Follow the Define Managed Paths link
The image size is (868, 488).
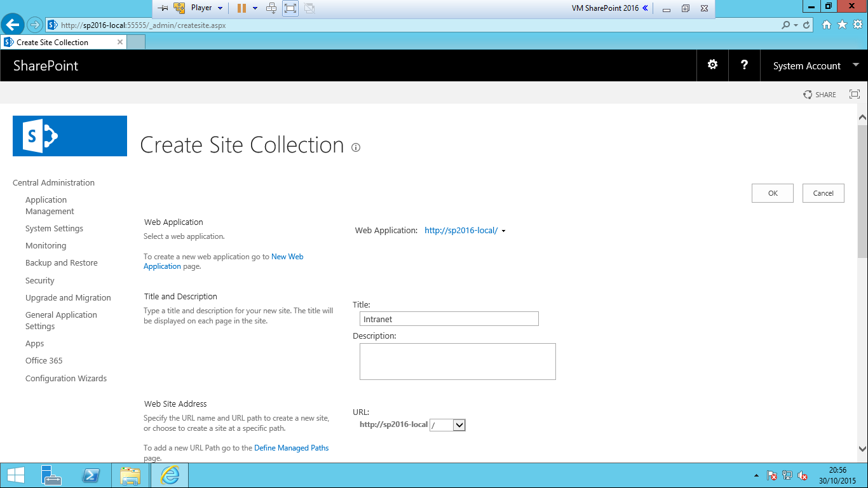coord(292,448)
